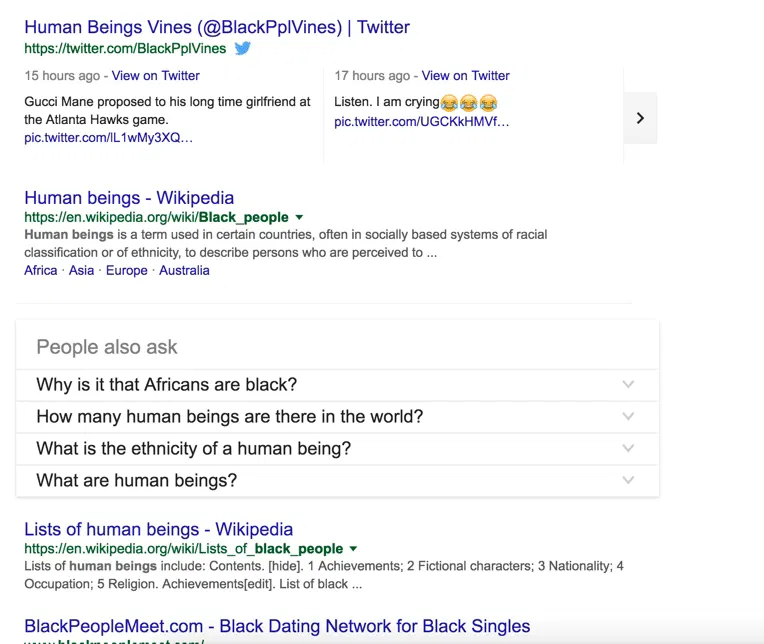Open dropdown arrow next to wiki/Black_people URL
This screenshot has width=764, height=644.
pyautogui.click(x=299, y=217)
